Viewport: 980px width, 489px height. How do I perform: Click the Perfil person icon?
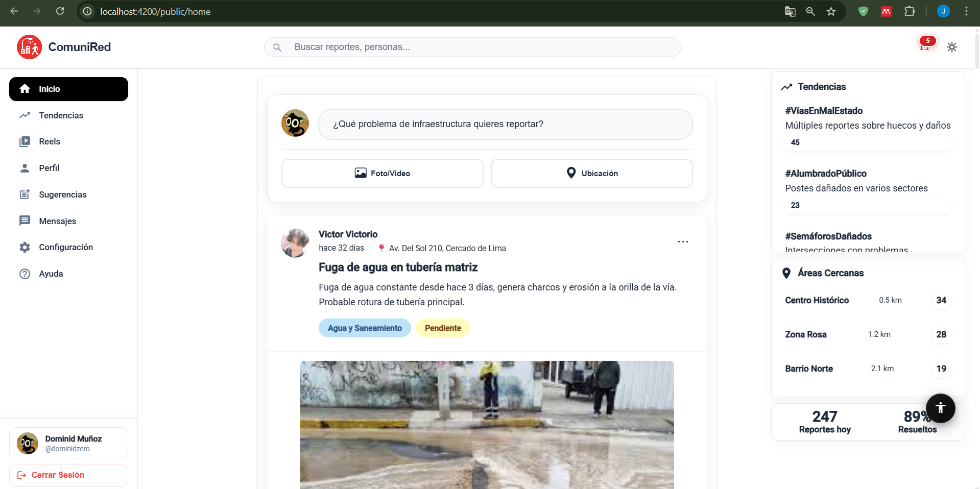coord(25,168)
